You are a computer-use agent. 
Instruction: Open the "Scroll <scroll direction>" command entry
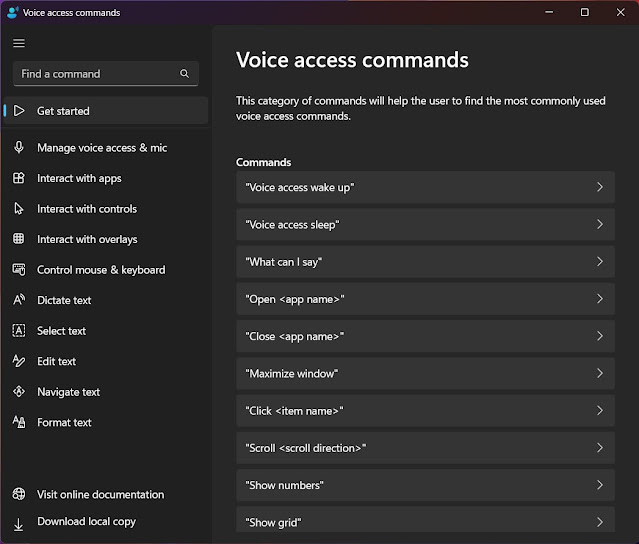(424, 448)
